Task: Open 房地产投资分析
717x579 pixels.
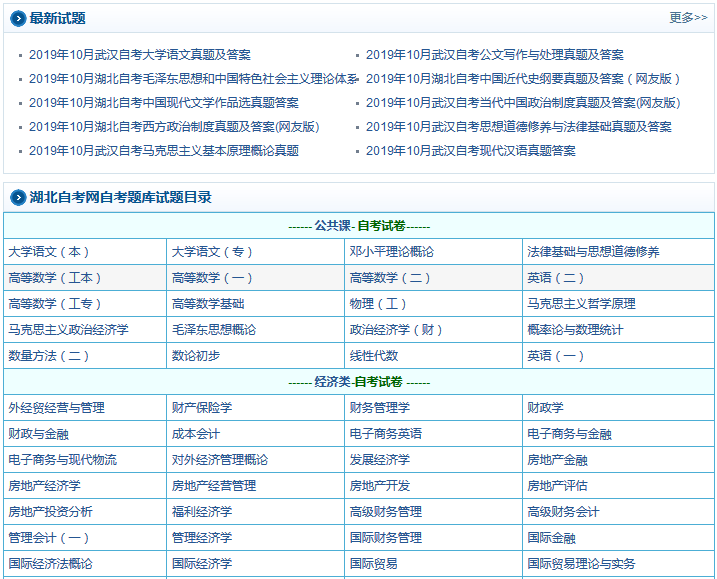Action: 50,512
